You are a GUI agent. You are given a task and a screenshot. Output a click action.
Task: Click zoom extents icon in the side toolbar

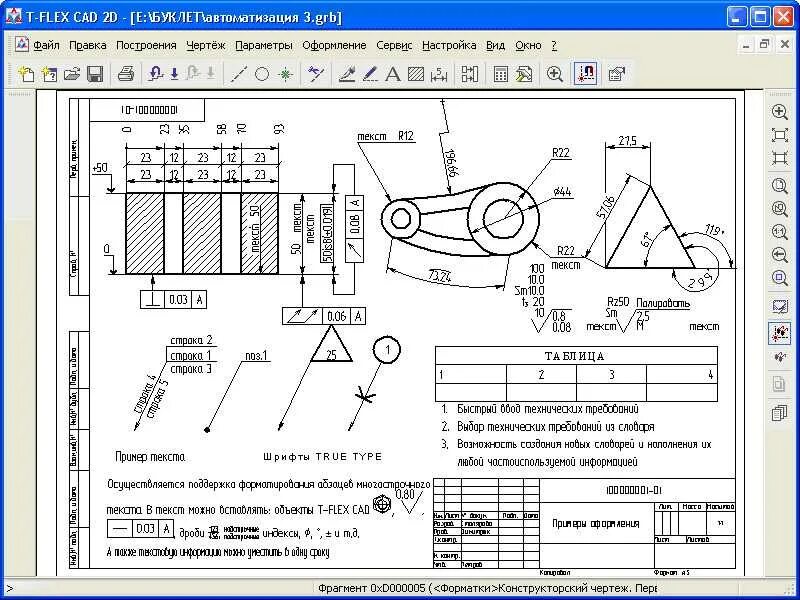[780, 158]
